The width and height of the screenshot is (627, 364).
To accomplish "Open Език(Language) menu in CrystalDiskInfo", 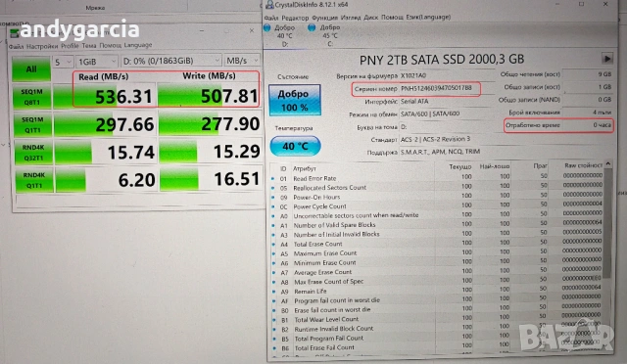I will pyautogui.click(x=428, y=18).
